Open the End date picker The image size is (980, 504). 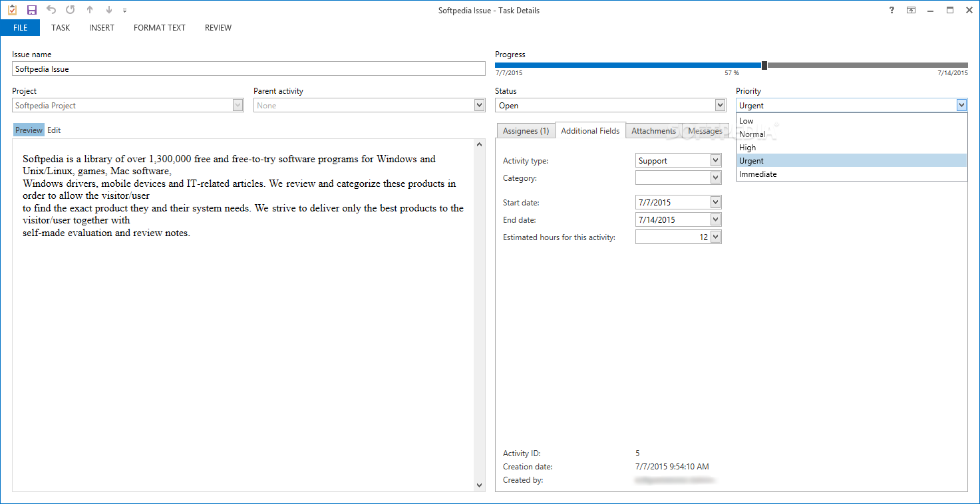click(x=716, y=219)
